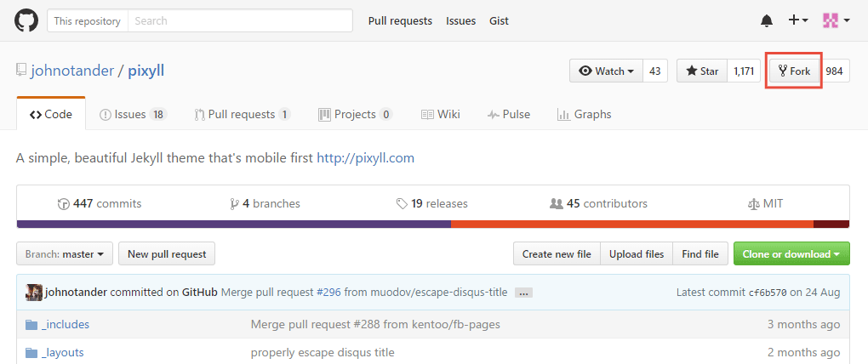Open the pixyll repository link
This screenshot has width=868, height=364.
[x=146, y=71]
